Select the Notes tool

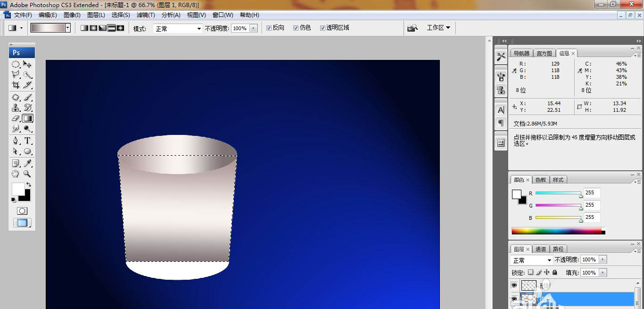(16, 163)
